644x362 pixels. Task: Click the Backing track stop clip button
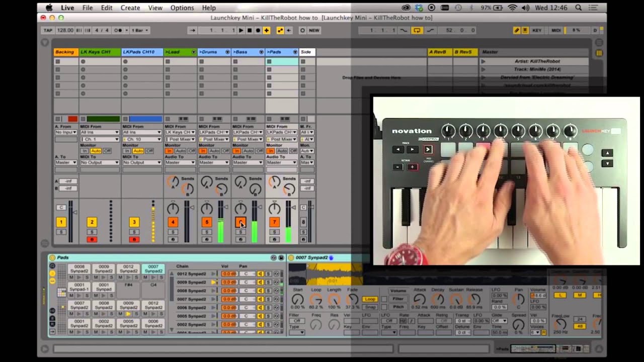57,119
